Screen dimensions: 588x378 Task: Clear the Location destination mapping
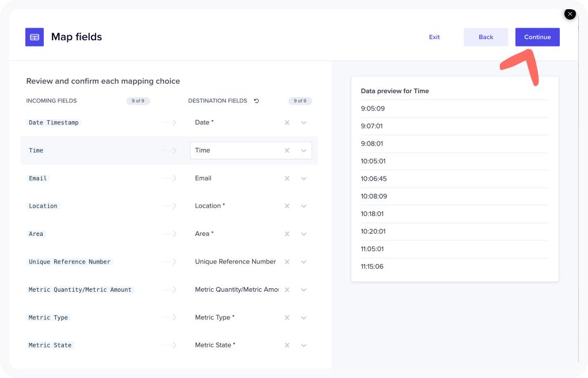tap(287, 206)
